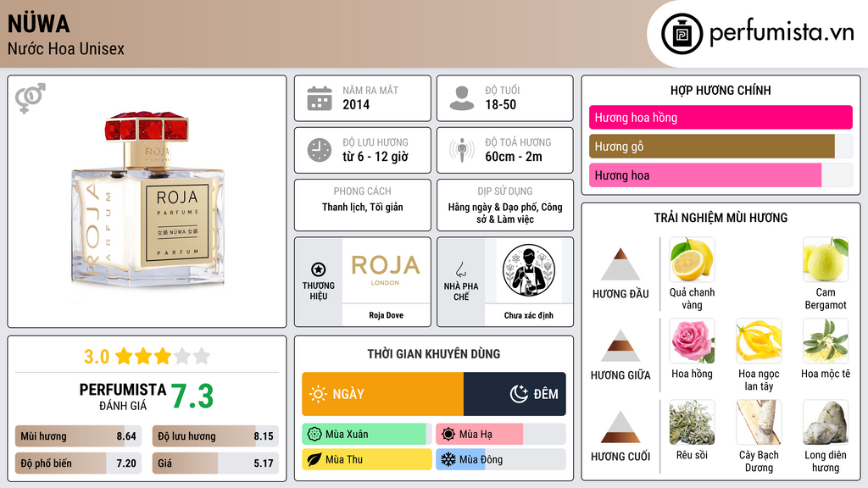Screen dimensions: 868x488
Task: Click the nose icon above Nhà pha chế
Action: point(460,269)
